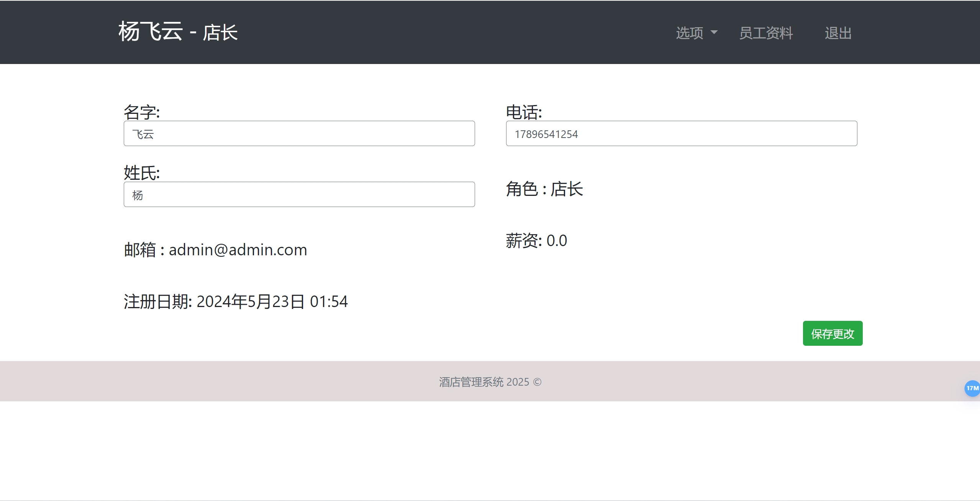Image resolution: width=980 pixels, height=501 pixels.
Task: Click the 姓氏: label
Action: pyautogui.click(x=142, y=173)
